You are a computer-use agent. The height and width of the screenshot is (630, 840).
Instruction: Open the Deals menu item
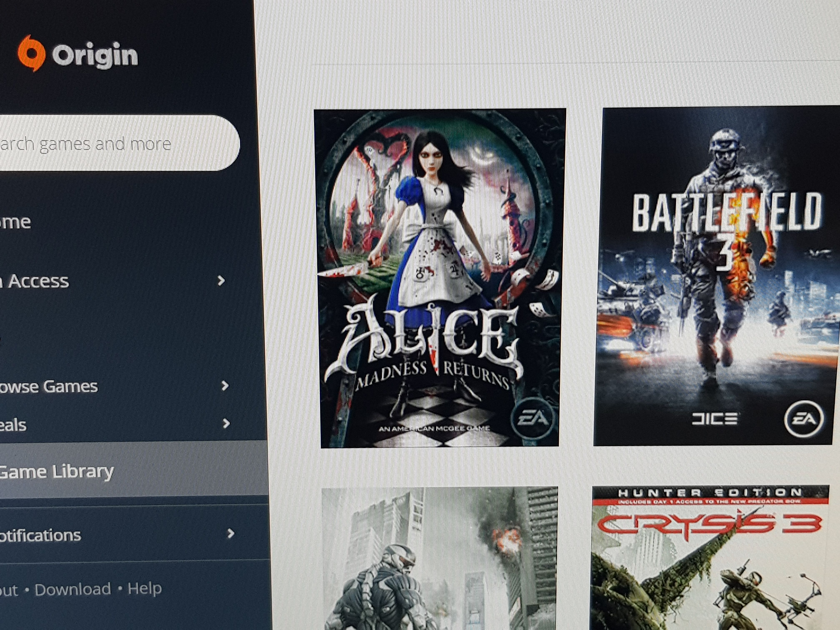13,425
